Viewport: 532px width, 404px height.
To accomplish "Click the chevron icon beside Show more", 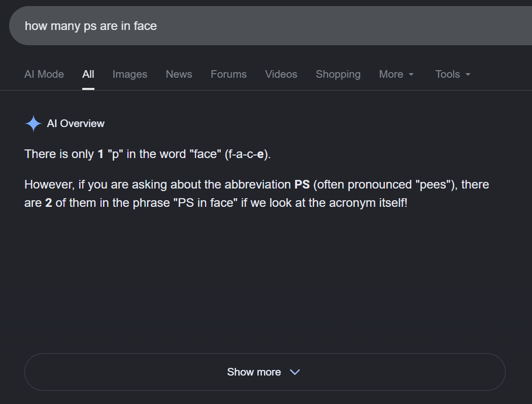I will 295,372.
